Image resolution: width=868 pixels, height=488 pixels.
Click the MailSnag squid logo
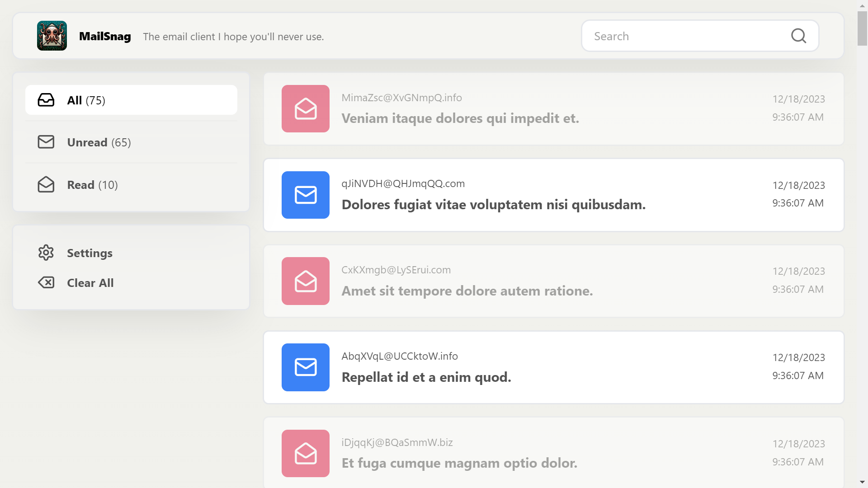point(52,36)
